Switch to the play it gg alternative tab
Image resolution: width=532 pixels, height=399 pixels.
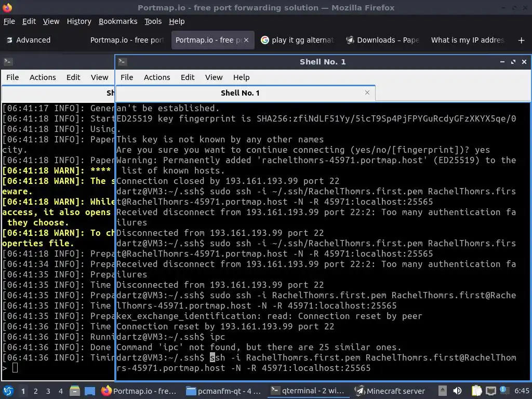[297, 40]
